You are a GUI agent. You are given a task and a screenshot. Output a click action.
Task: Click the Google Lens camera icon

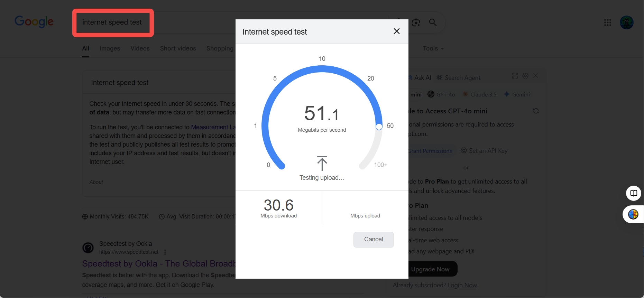(416, 22)
